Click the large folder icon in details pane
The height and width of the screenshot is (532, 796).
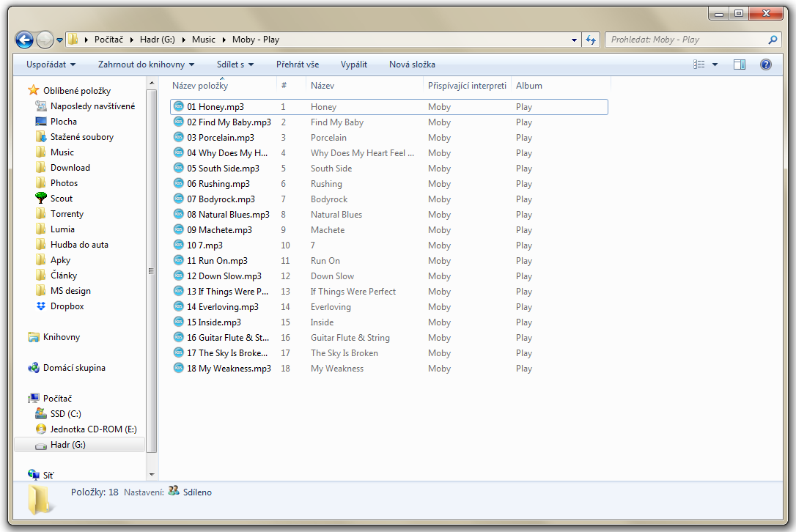point(40,499)
